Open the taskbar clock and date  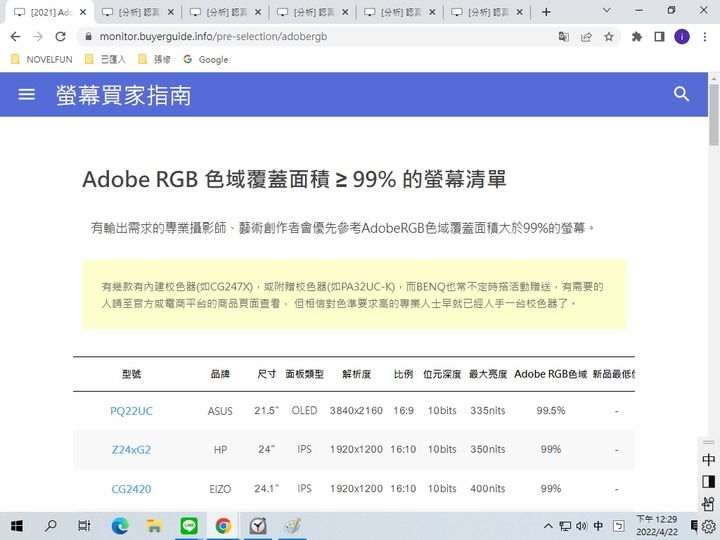click(657, 526)
